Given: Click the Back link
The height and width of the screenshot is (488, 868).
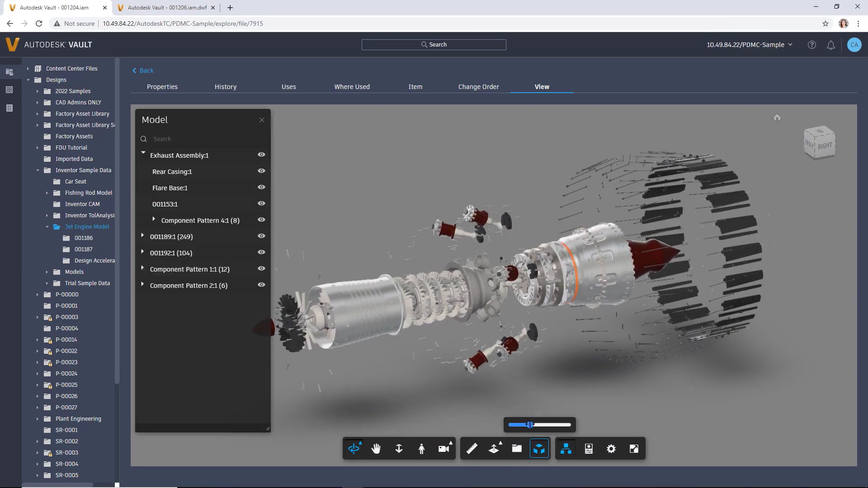Looking at the screenshot, I should point(143,70).
